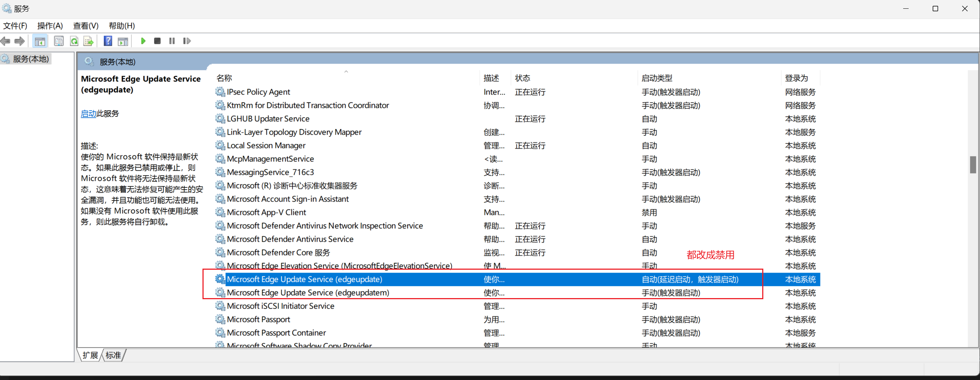This screenshot has height=380, width=980.
Task: Sort by the 登录为 column header
Action: tap(801, 78)
